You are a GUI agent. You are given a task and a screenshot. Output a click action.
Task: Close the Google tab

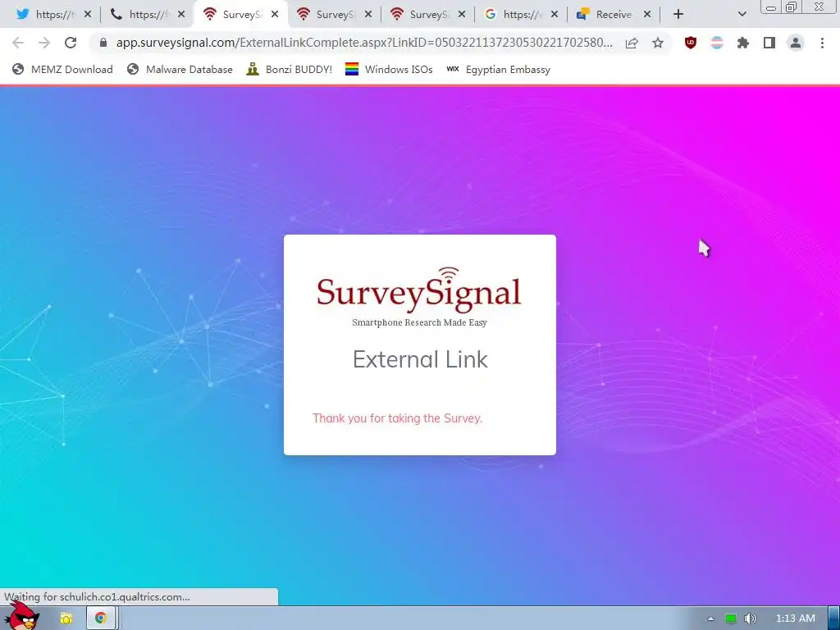click(x=555, y=15)
